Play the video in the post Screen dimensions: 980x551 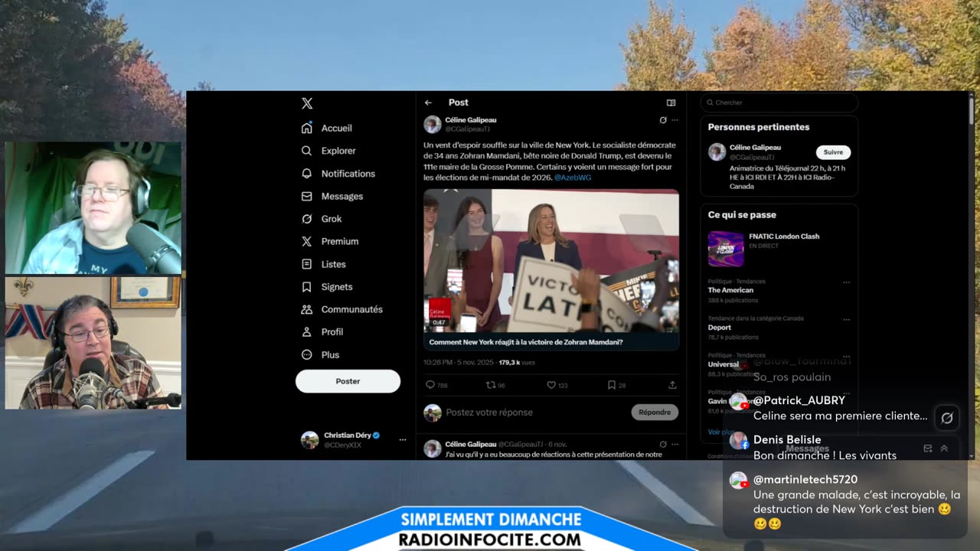point(551,260)
